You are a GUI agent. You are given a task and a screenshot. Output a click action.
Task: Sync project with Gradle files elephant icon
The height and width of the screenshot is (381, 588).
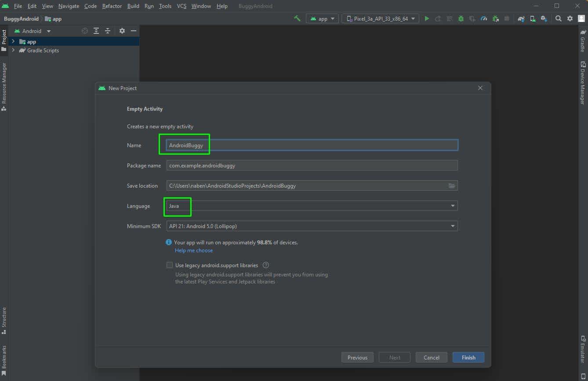pos(521,18)
